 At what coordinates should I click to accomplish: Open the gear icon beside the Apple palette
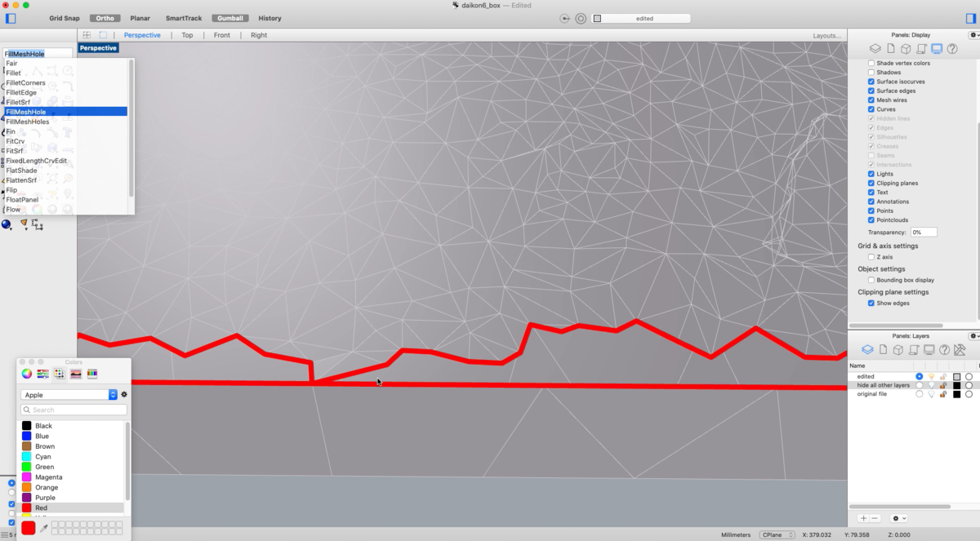point(124,395)
